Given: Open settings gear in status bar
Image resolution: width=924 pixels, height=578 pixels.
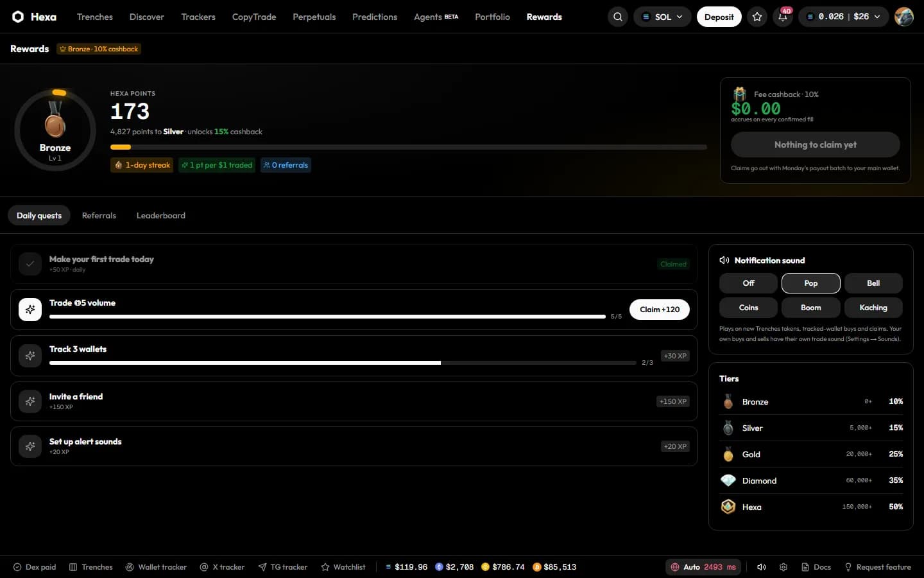Looking at the screenshot, I should coord(783,567).
